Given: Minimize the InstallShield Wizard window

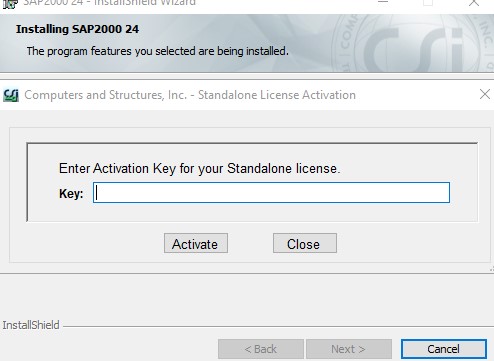Looking at the screenshot, I should click(383, 2).
